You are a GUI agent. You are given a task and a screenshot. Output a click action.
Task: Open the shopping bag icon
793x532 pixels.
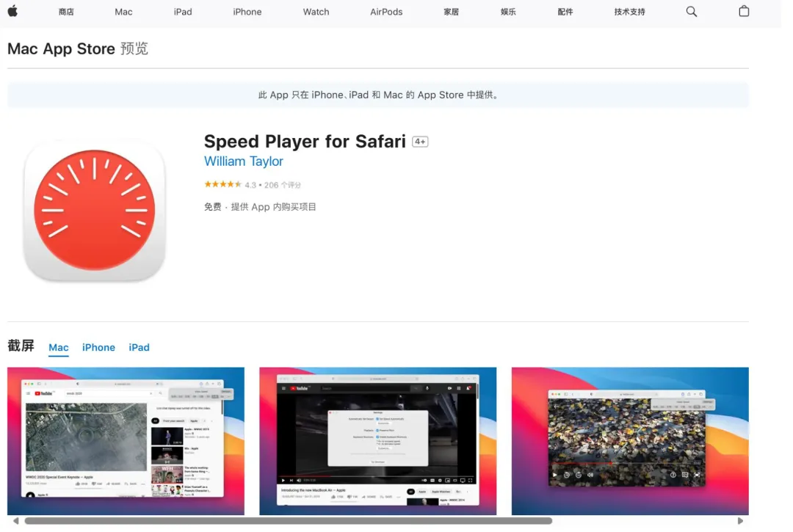pos(744,11)
